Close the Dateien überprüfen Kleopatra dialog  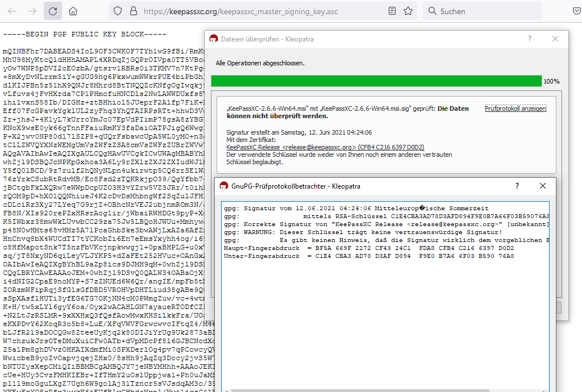pyautogui.click(x=555, y=39)
